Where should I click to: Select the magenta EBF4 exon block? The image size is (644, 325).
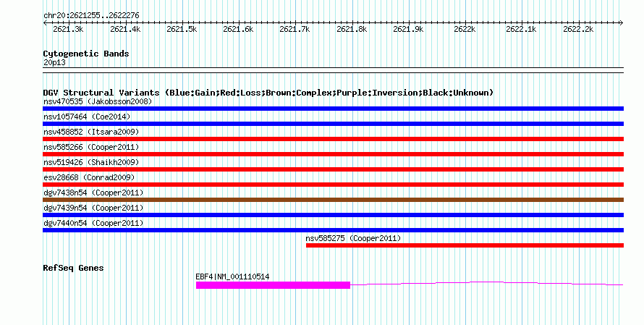coord(273,285)
